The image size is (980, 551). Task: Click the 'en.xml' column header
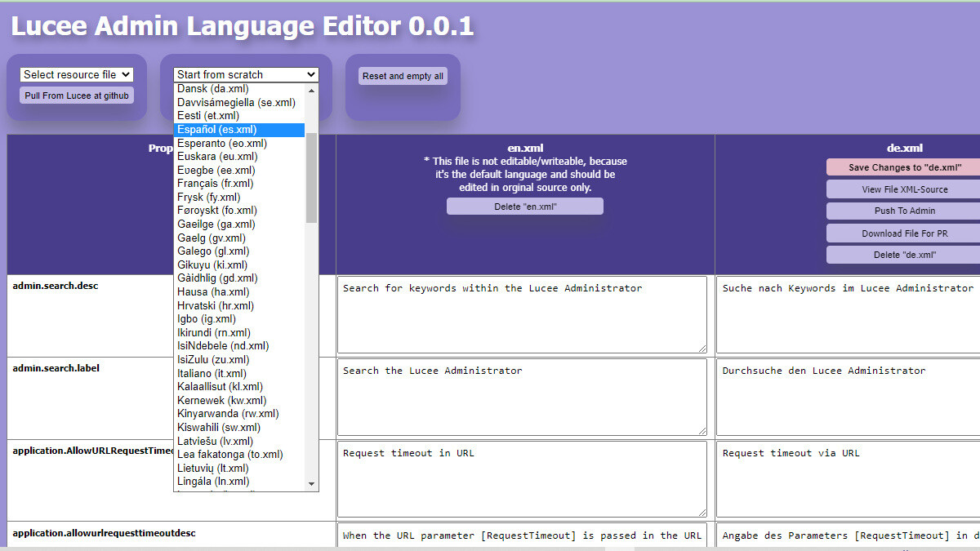[525, 149]
